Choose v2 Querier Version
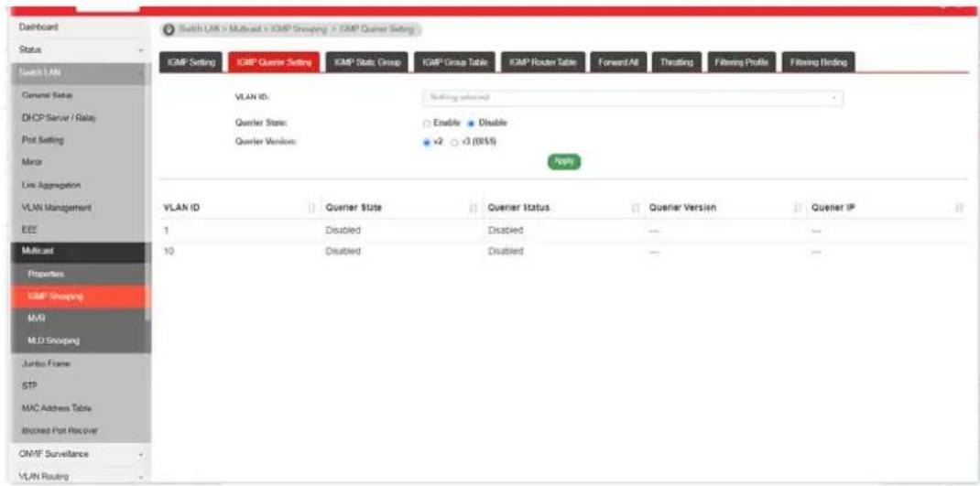The height and width of the screenshot is (486, 980). [427, 142]
